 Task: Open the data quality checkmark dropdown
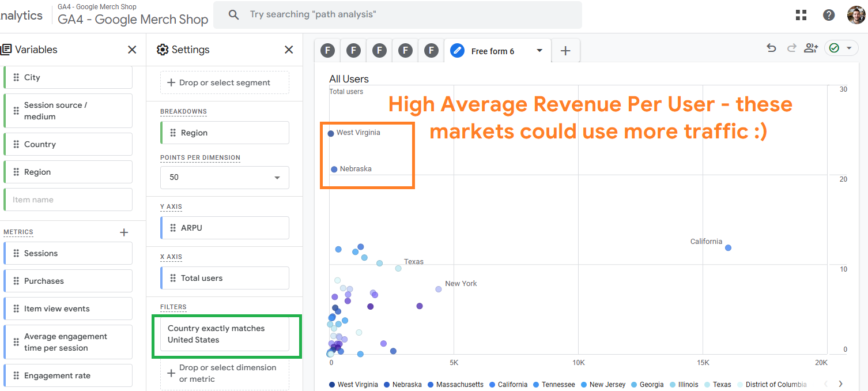pos(841,48)
